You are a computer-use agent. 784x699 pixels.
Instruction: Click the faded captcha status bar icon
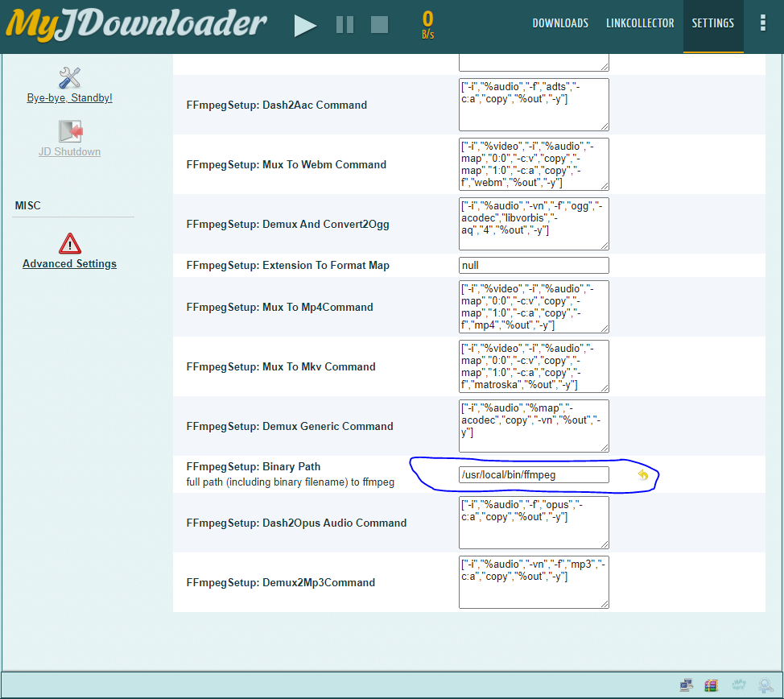(738, 685)
